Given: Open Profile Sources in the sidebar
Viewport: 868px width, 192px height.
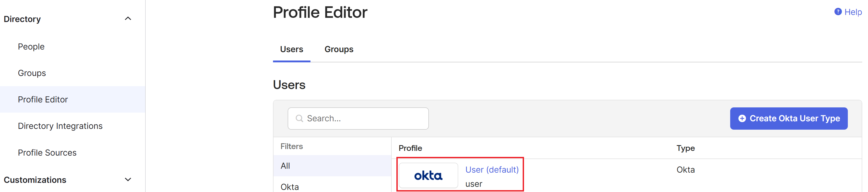Looking at the screenshot, I should coord(47,153).
